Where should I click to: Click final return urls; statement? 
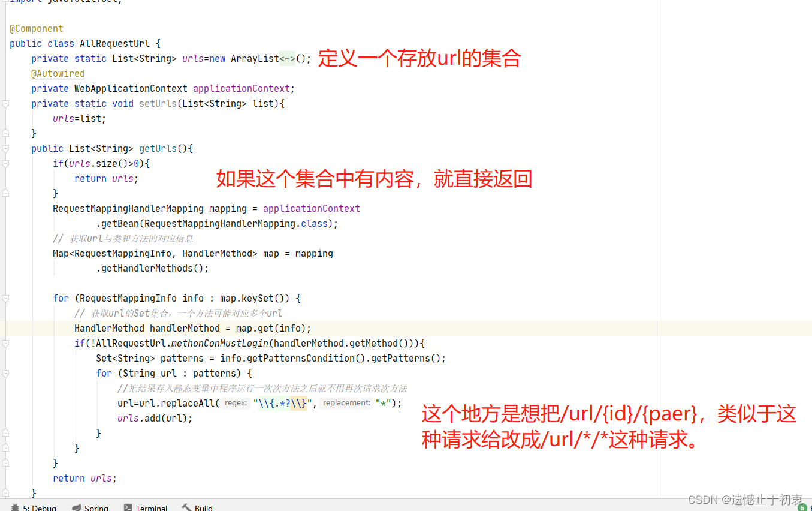85,479
